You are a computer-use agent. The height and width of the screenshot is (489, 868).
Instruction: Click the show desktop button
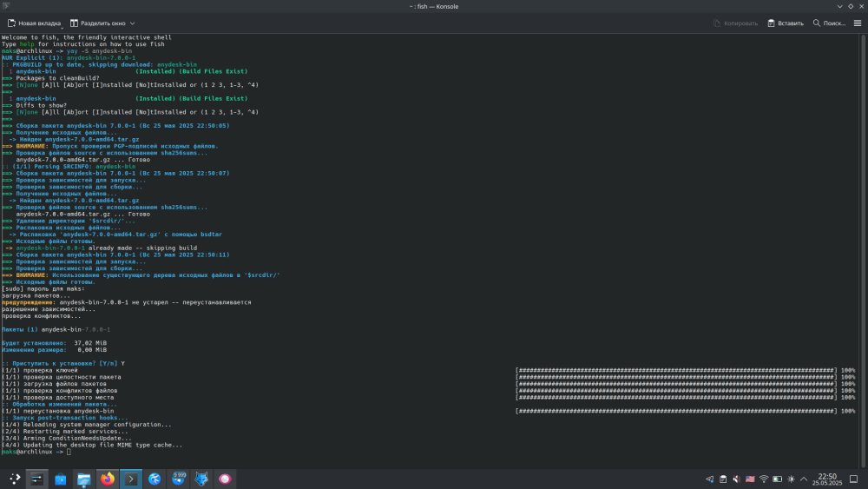pyautogui.click(x=853, y=479)
